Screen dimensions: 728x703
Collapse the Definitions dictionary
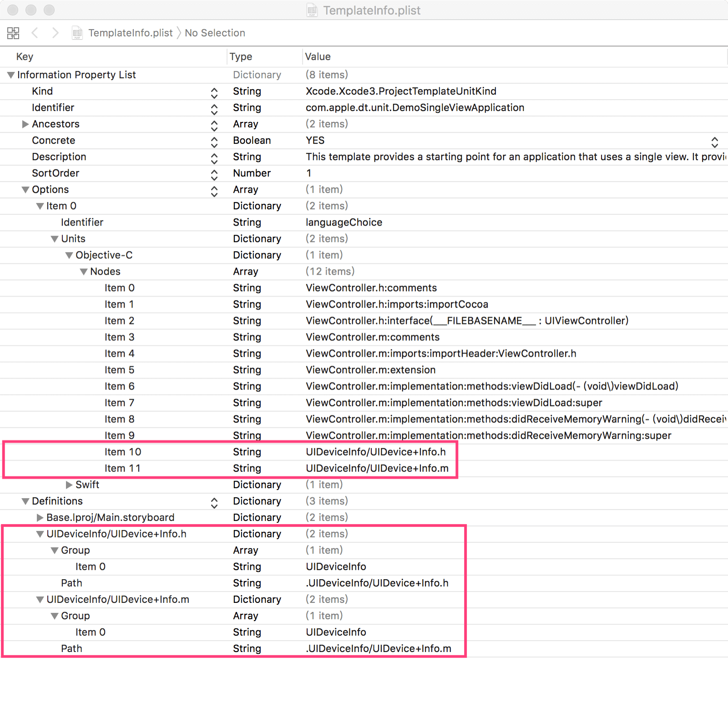pos(25,501)
